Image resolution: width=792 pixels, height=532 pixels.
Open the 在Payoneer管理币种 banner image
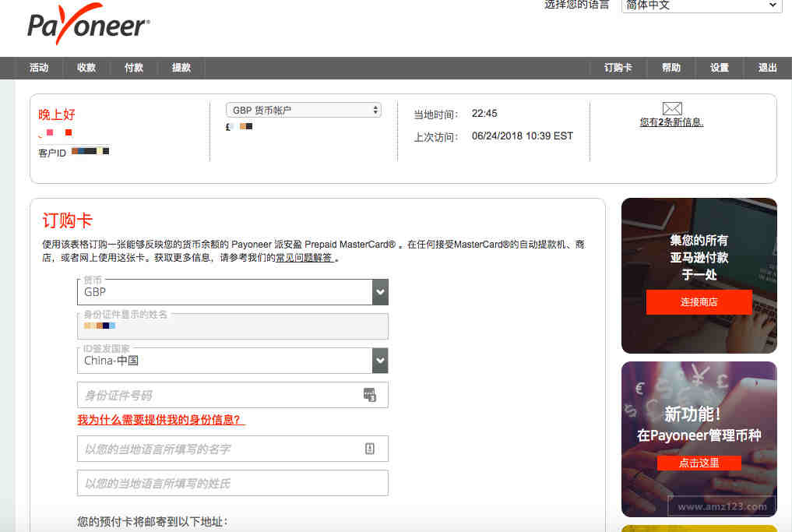(699, 439)
